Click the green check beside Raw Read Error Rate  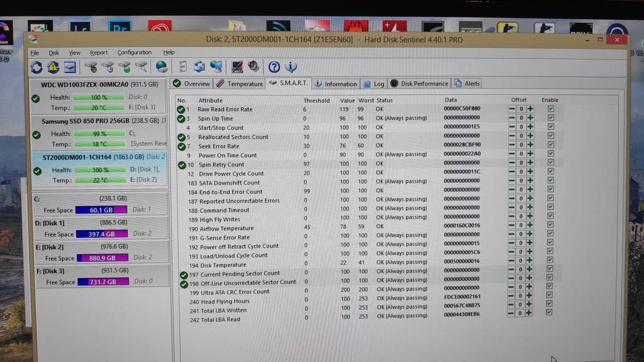(180, 109)
